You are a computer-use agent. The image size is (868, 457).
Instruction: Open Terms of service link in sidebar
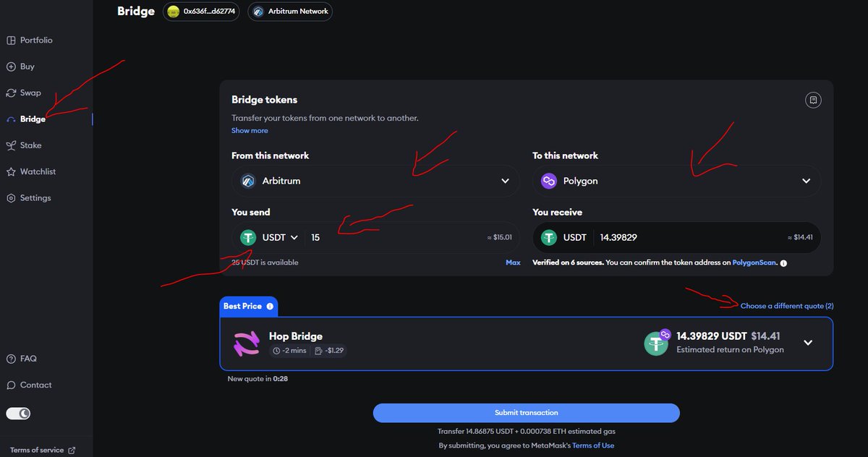[x=37, y=450]
